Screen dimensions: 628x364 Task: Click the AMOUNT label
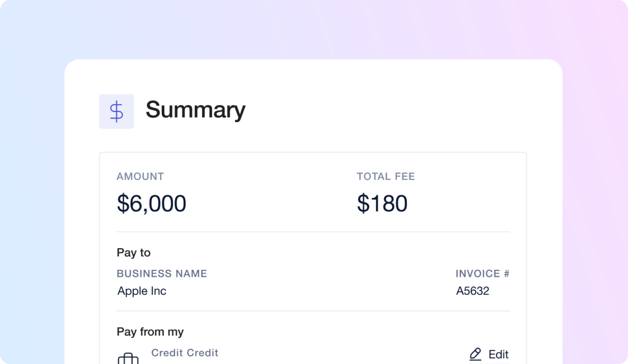pyautogui.click(x=140, y=176)
